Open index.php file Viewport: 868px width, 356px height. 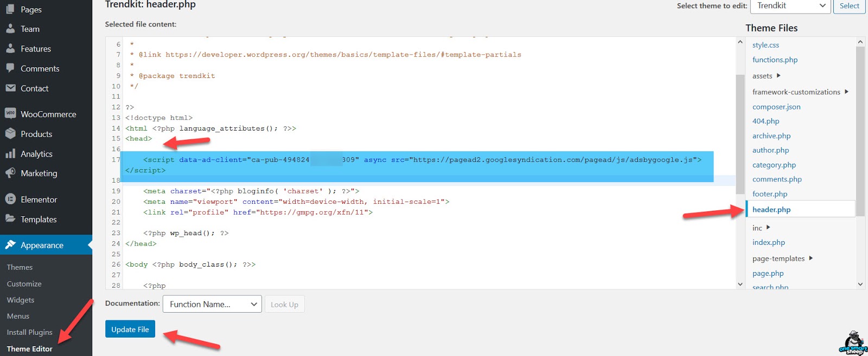(x=769, y=242)
